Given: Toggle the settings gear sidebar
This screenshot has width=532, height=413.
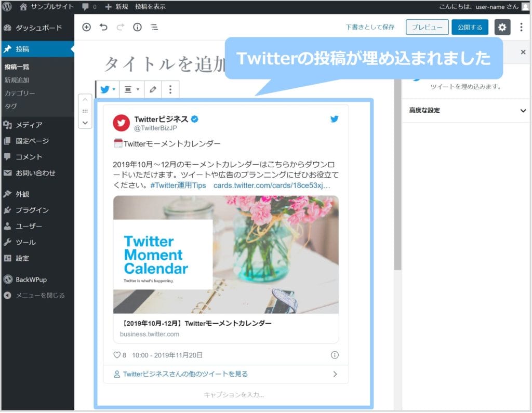Looking at the screenshot, I should [x=502, y=27].
